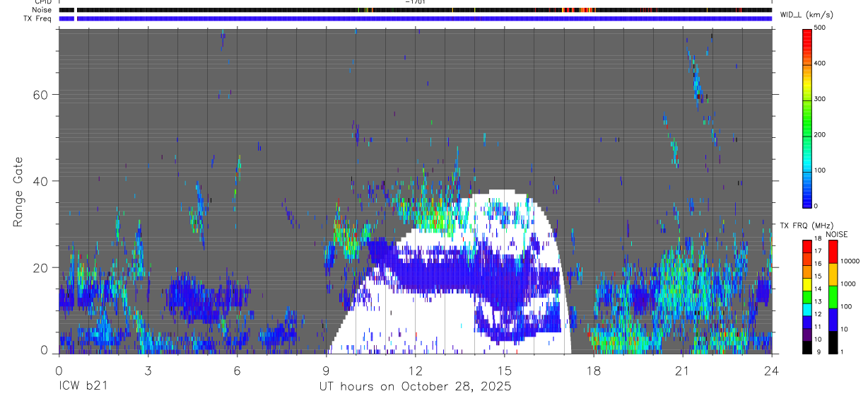The image size is (868, 401).
Task: Click the 9 tick on UT hours axis
Action: (x=326, y=371)
